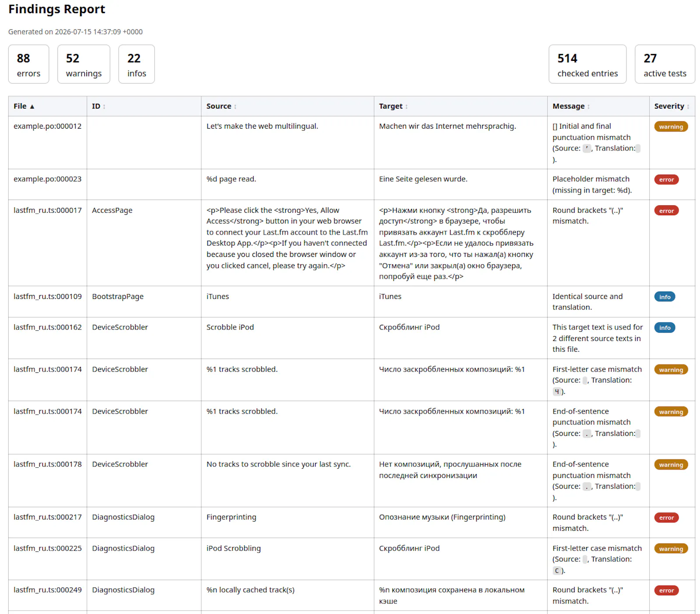
Task: Click source text '%n locally cached track(s)'
Action: tap(250, 589)
